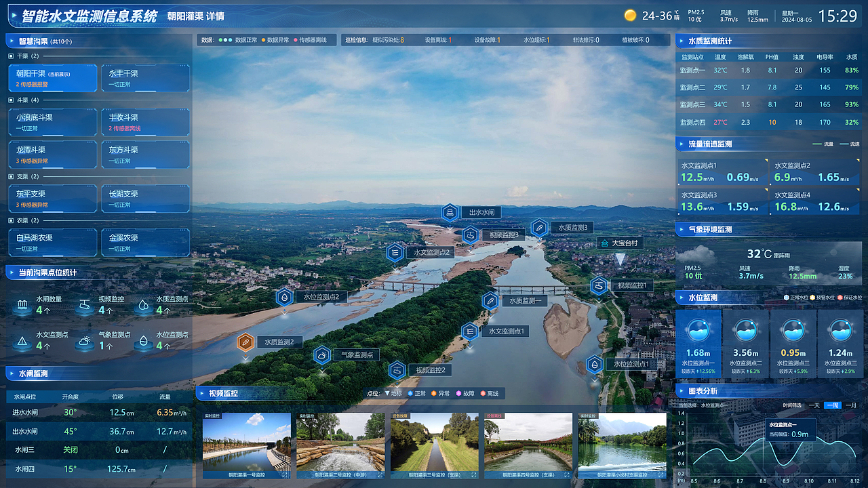Select the 朝阳干渠 canal card
Viewport: 868px width, 488px height.
click(53, 78)
